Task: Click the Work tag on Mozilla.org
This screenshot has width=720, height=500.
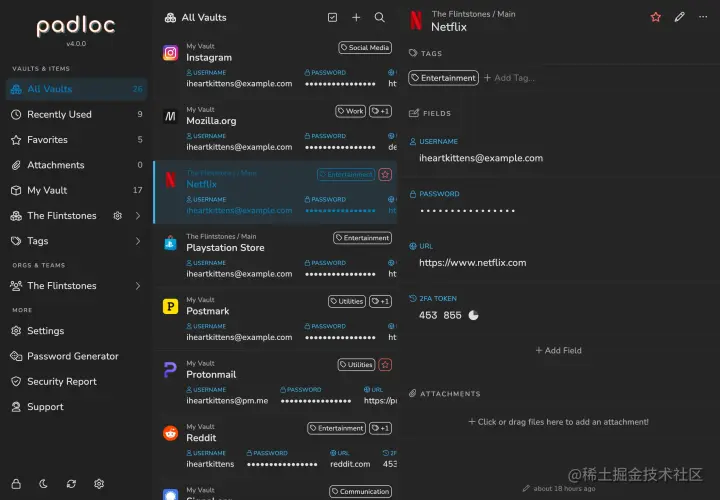Action: pos(350,111)
